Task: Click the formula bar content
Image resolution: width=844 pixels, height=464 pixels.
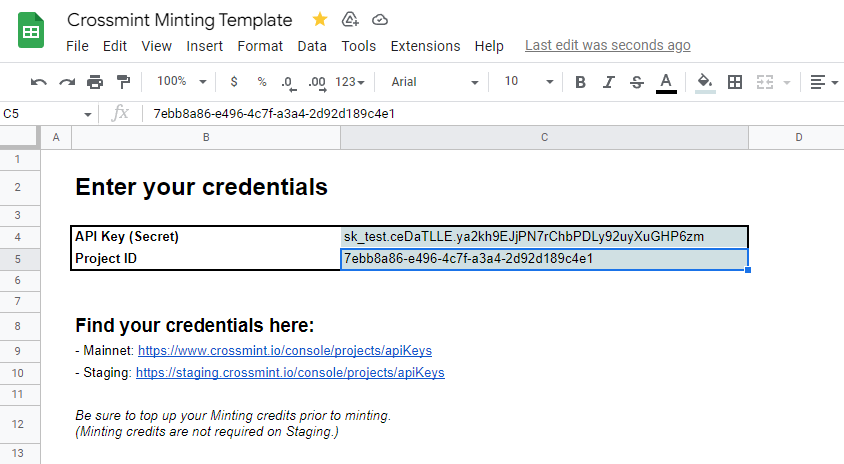Action: [x=274, y=114]
